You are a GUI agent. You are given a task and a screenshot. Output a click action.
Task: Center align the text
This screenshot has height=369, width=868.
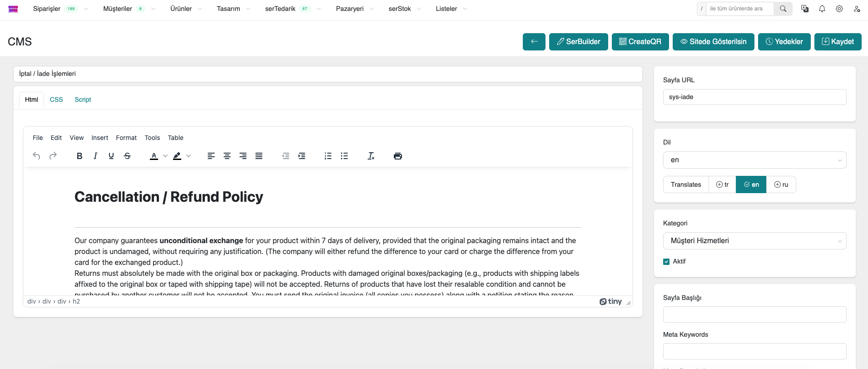(227, 156)
